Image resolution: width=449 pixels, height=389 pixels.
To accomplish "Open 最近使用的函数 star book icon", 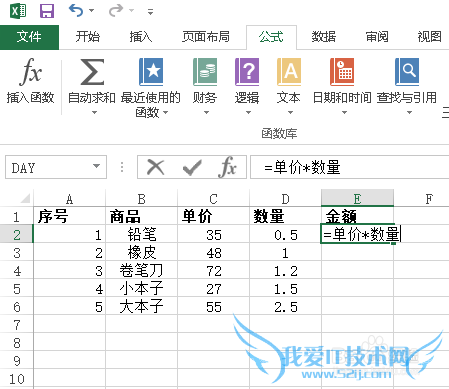I will pyautogui.click(x=151, y=72).
